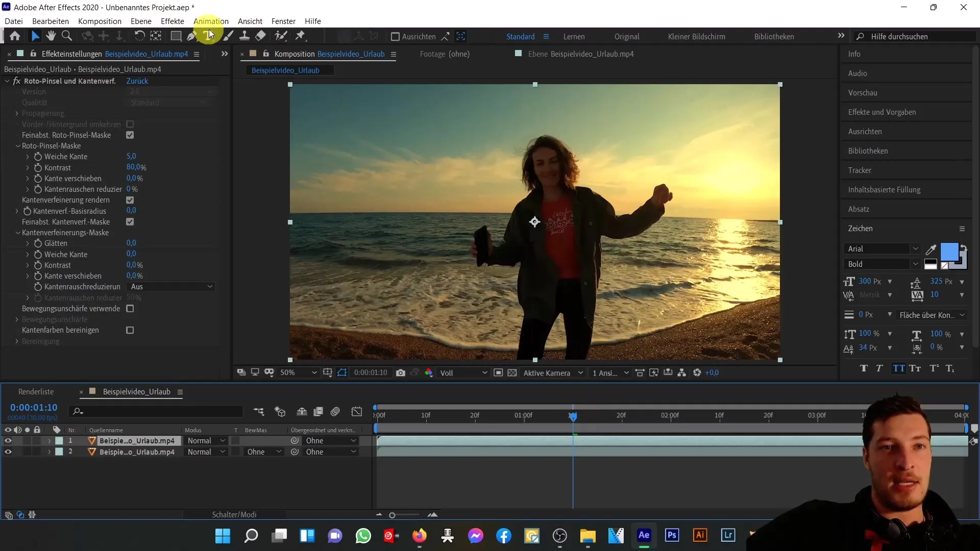
Task: Toggle region of interest icon in viewer
Action: 498,373
